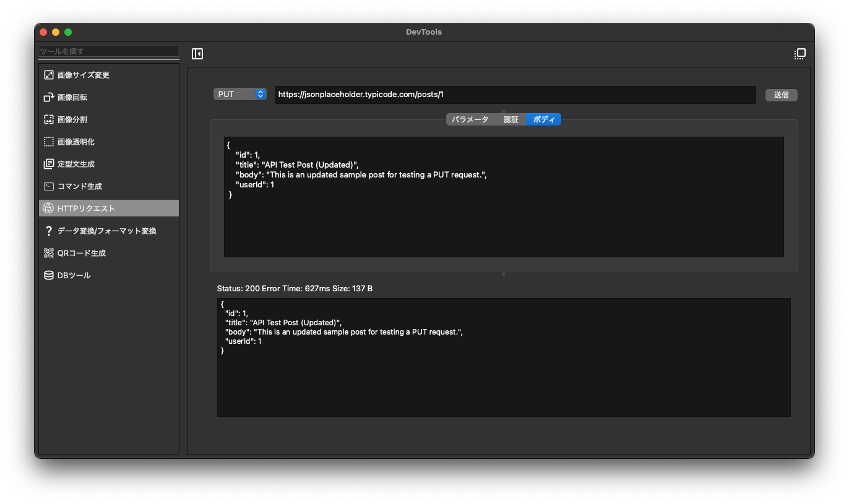Click the window stack icon at top right

point(799,54)
